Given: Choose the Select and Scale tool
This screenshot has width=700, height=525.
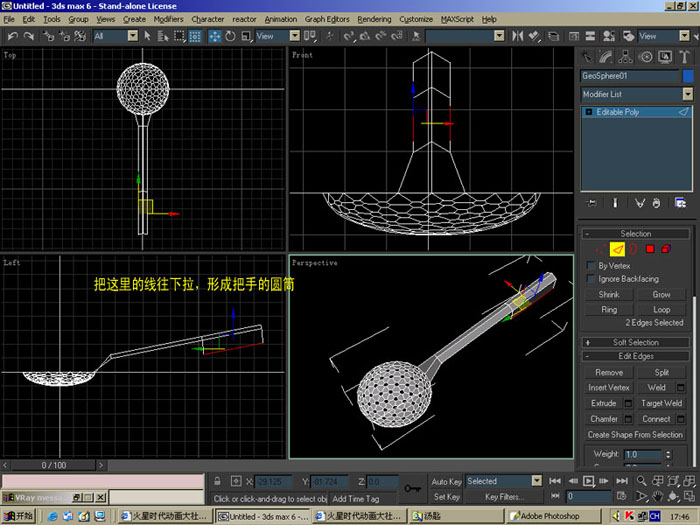Looking at the screenshot, I should tap(246, 36).
